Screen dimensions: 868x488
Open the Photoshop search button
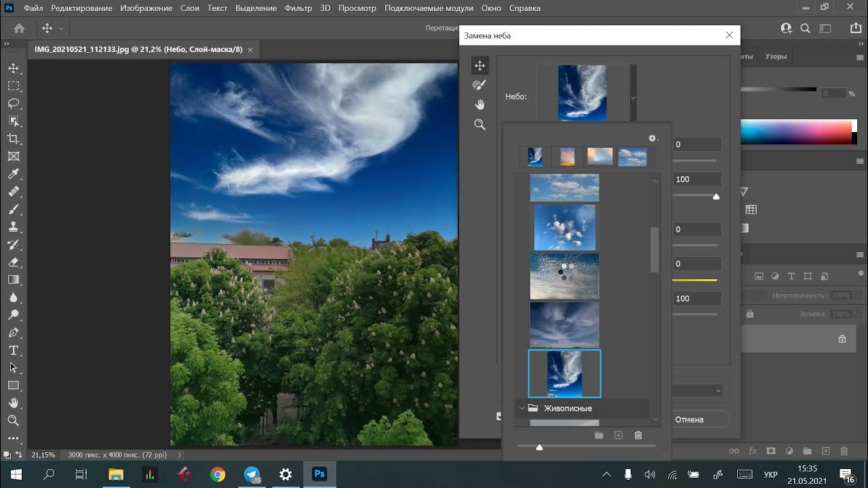click(x=806, y=28)
